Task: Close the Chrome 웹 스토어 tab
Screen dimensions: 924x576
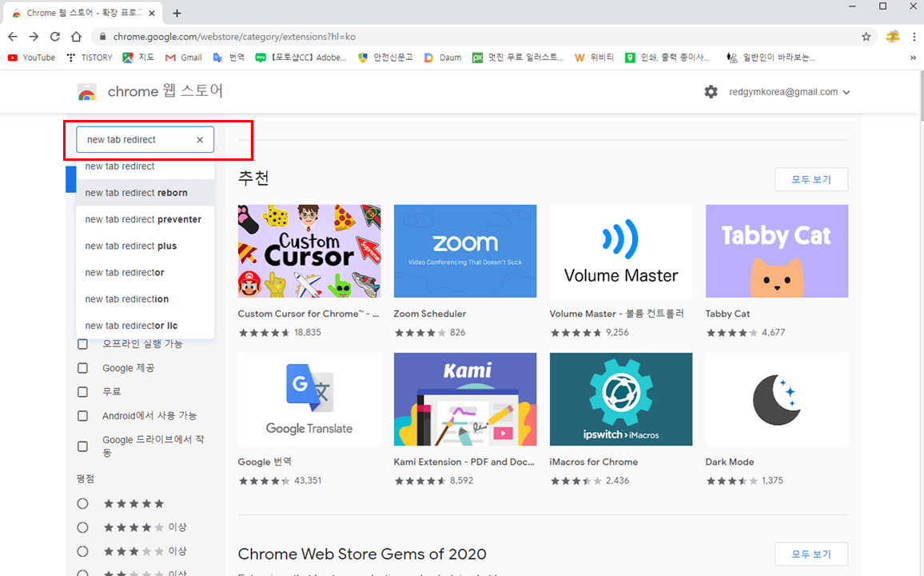Action: pos(152,13)
